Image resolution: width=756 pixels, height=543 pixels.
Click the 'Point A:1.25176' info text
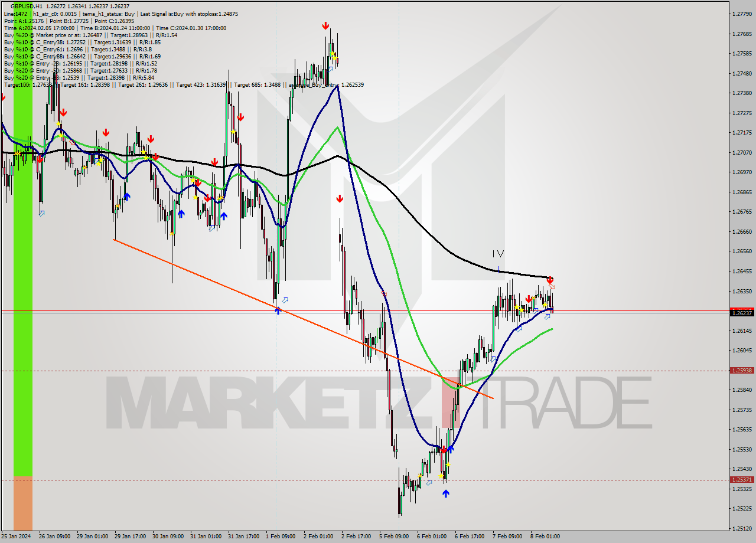click(x=24, y=21)
